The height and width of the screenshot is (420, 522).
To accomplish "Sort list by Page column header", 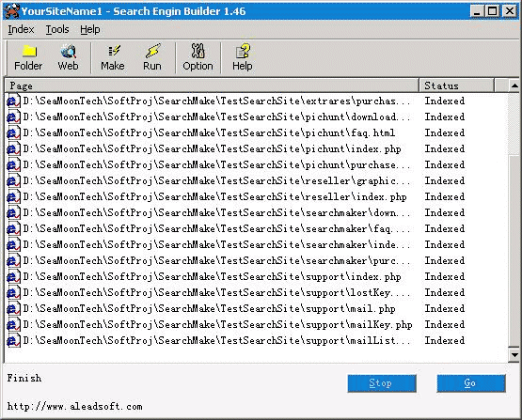I will click(x=212, y=86).
